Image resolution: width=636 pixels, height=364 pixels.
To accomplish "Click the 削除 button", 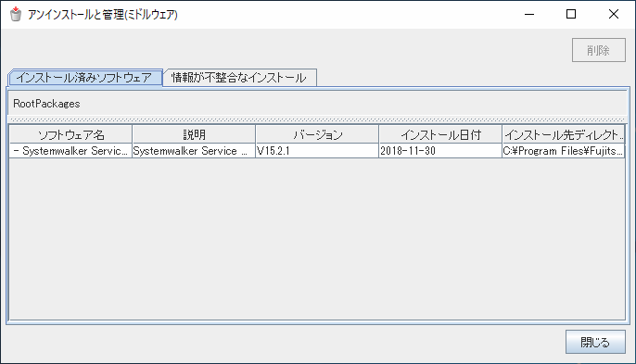I will tap(599, 50).
